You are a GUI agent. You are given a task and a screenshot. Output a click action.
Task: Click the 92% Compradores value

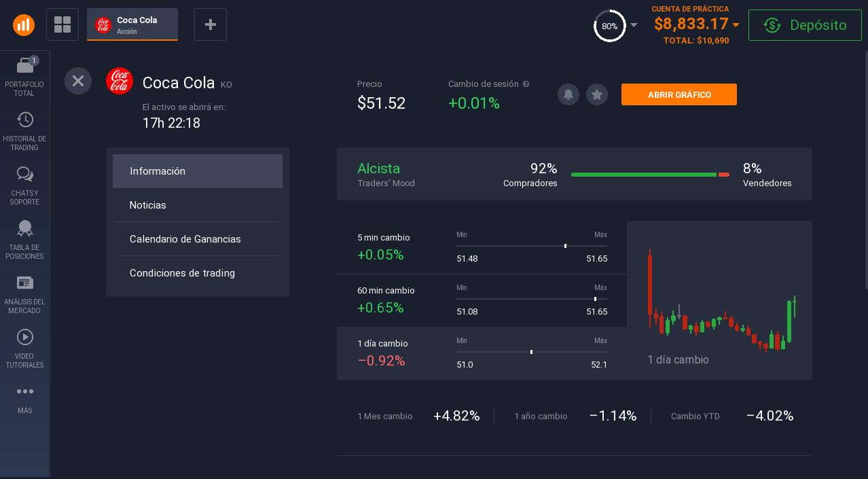(x=543, y=168)
